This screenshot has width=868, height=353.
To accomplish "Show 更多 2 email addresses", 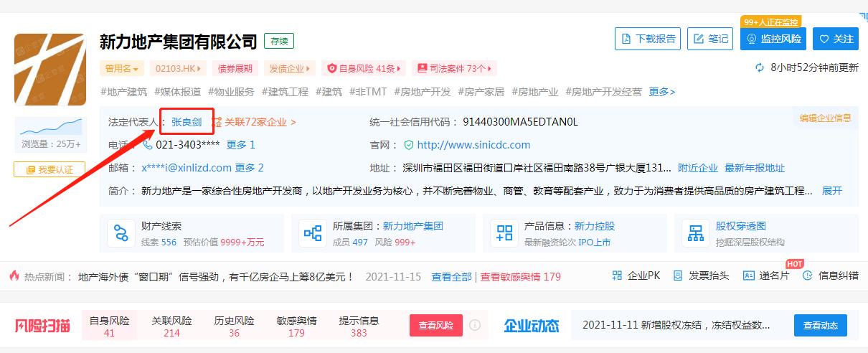I will pos(250,168).
